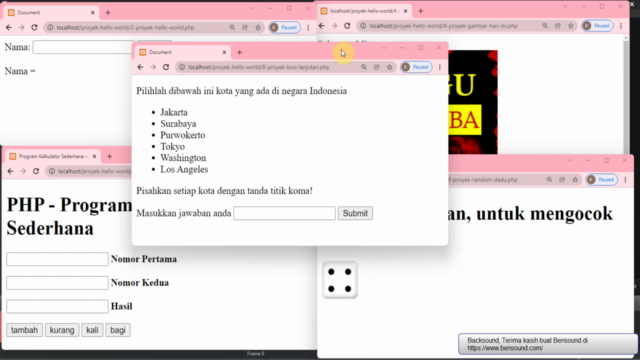
Task: Click the Nomor Pertama input field
Action: 57,259
